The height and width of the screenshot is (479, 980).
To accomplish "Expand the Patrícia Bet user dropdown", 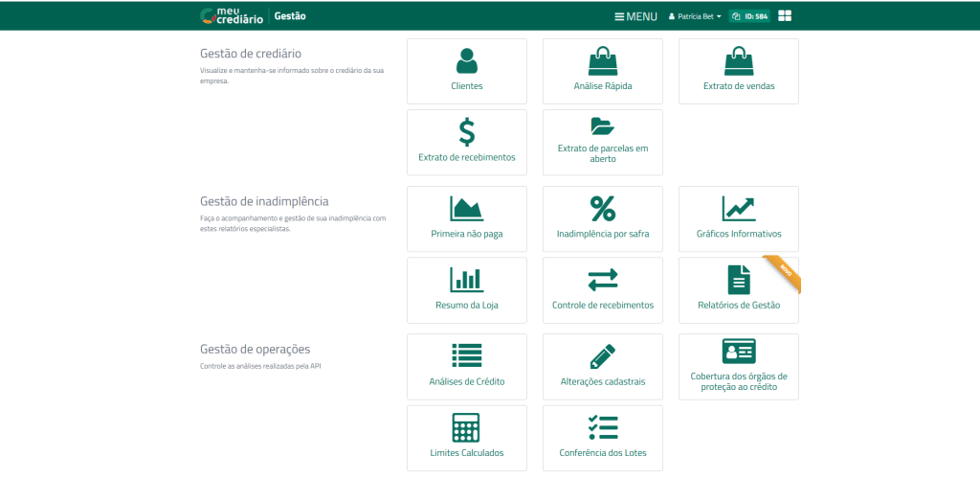I will pos(695,16).
